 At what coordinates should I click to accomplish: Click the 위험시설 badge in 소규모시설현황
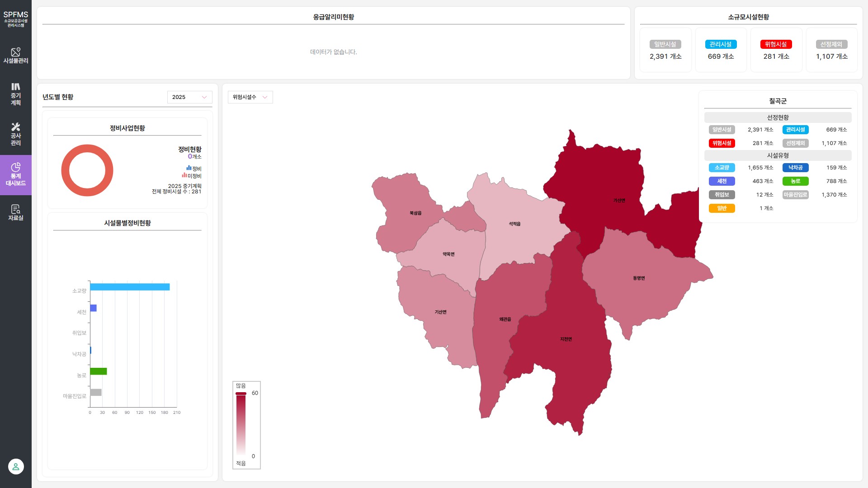[776, 44]
